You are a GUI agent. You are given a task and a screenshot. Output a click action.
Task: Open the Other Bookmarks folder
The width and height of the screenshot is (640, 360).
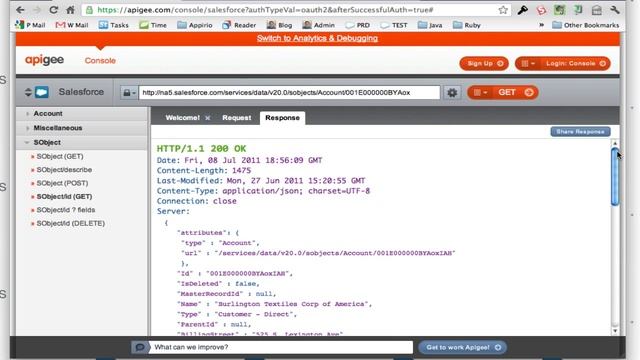[x=585, y=25]
